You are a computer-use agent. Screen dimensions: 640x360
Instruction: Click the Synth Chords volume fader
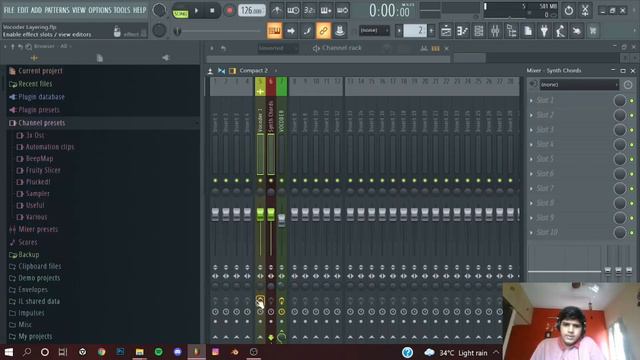tap(271, 214)
